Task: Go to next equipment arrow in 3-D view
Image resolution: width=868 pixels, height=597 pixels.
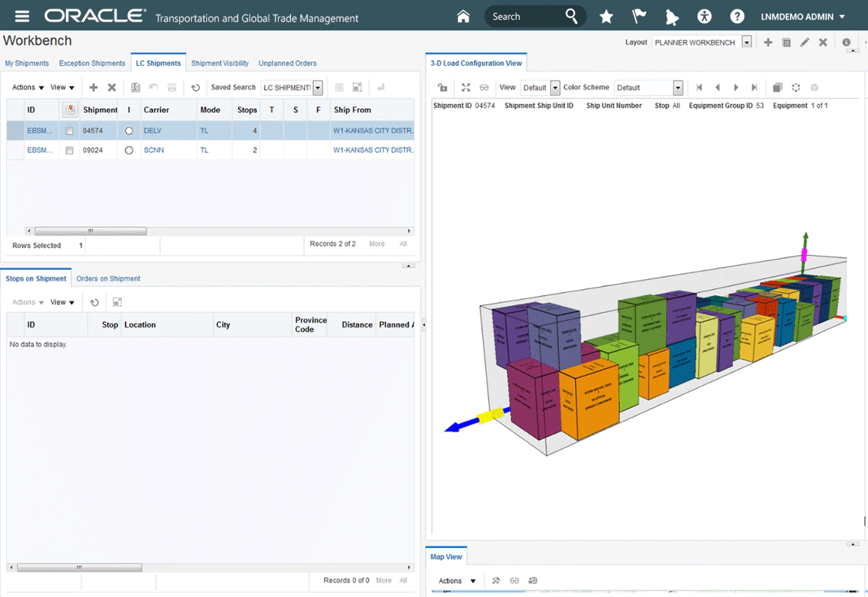Action: pos(736,87)
